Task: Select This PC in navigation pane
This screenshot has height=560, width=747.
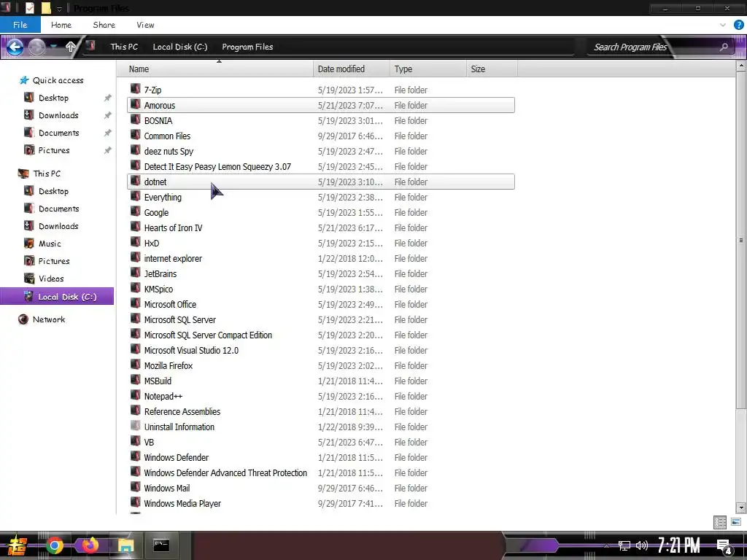Action: click(x=47, y=174)
